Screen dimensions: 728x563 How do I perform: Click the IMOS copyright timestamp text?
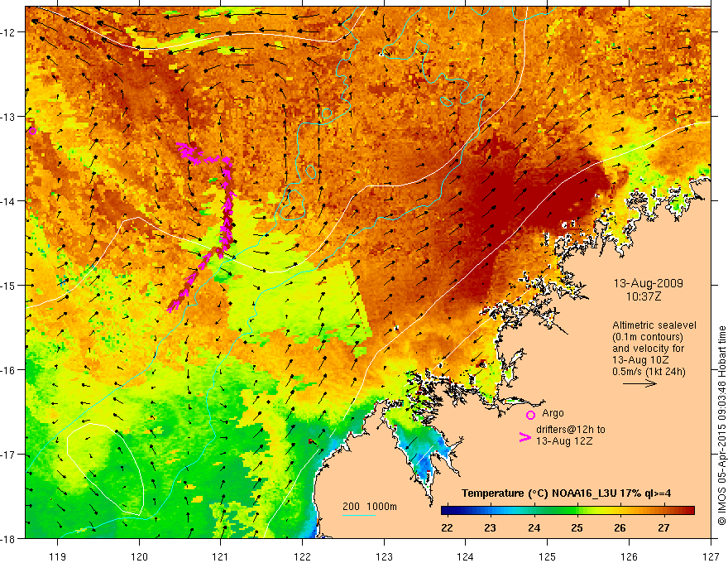721,426
